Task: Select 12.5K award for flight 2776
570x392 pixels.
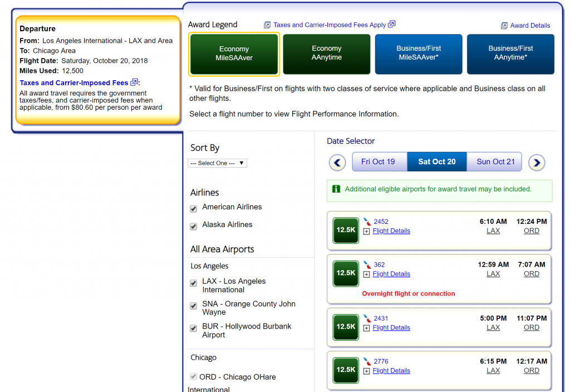Action: point(345,370)
